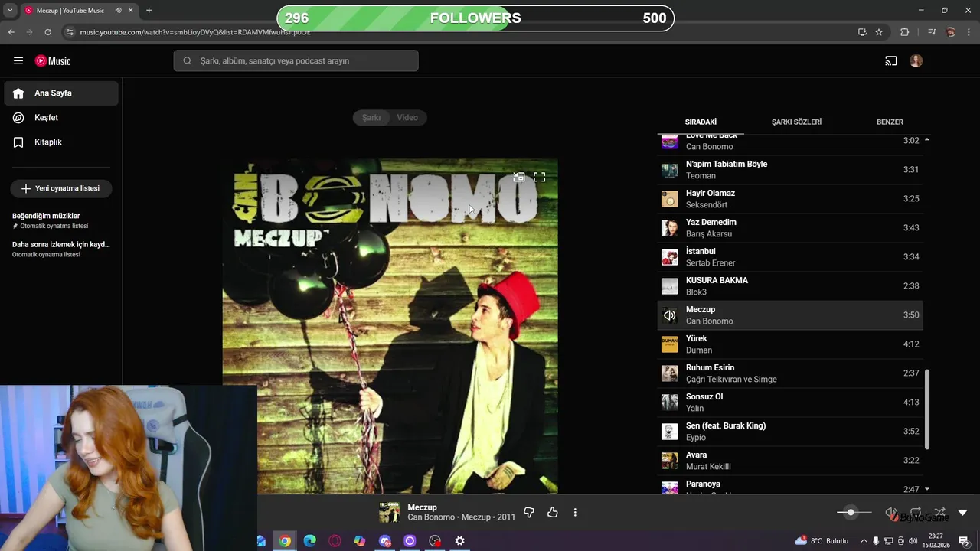Viewport: 980px width, 551px height.
Task: Click the search magnifier icon
Action: [187, 61]
